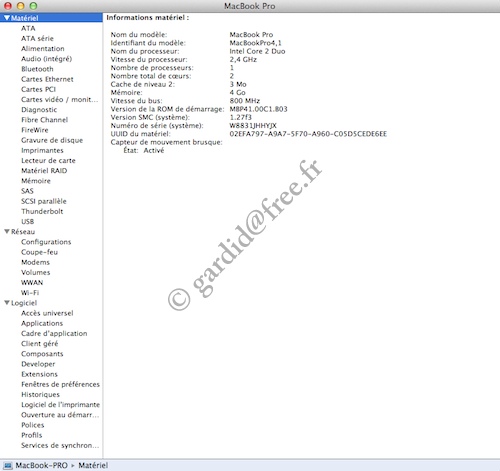Screen dimensions: 500x471
Task: Select the Matériel category header
Action: point(24,18)
